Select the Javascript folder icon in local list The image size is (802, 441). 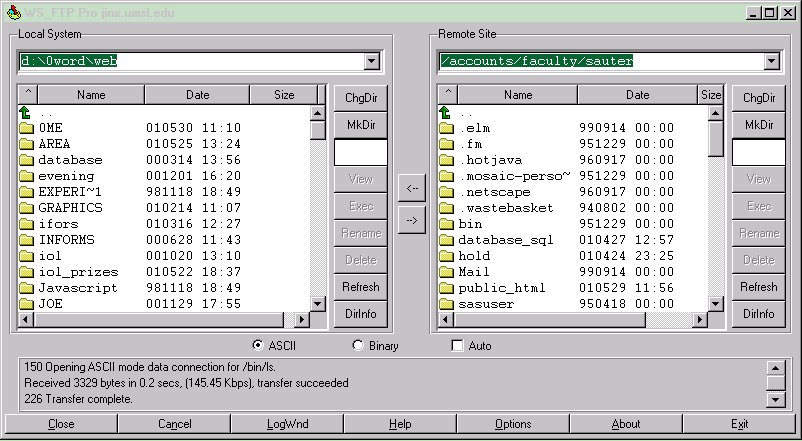click(27, 288)
